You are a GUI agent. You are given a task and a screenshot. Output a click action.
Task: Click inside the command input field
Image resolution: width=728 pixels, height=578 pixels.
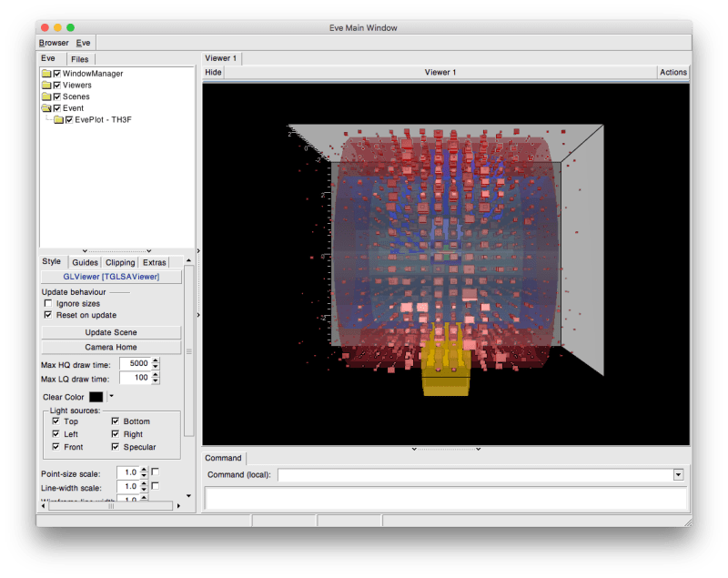[x=446, y=498]
